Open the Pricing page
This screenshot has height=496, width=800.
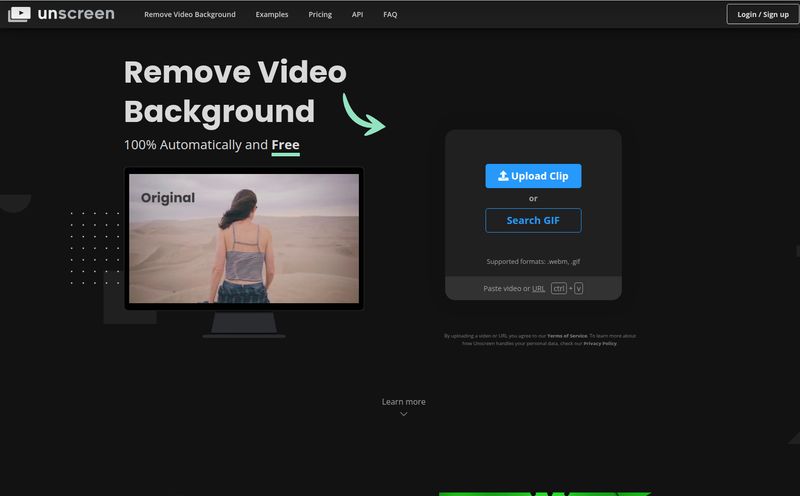coord(320,14)
